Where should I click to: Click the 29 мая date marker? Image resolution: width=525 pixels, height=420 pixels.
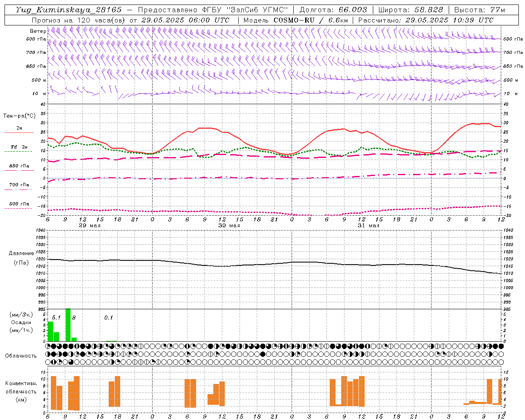coord(90,226)
